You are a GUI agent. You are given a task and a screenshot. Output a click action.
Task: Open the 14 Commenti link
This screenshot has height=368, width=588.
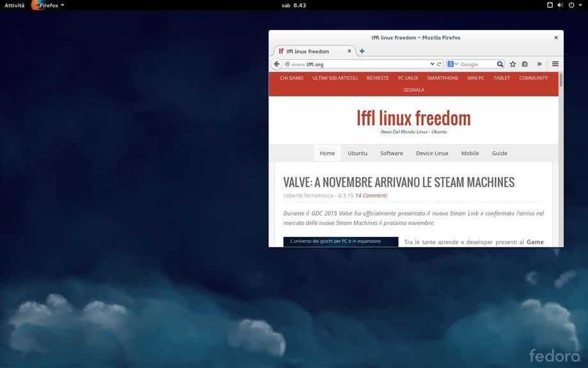[371, 195]
